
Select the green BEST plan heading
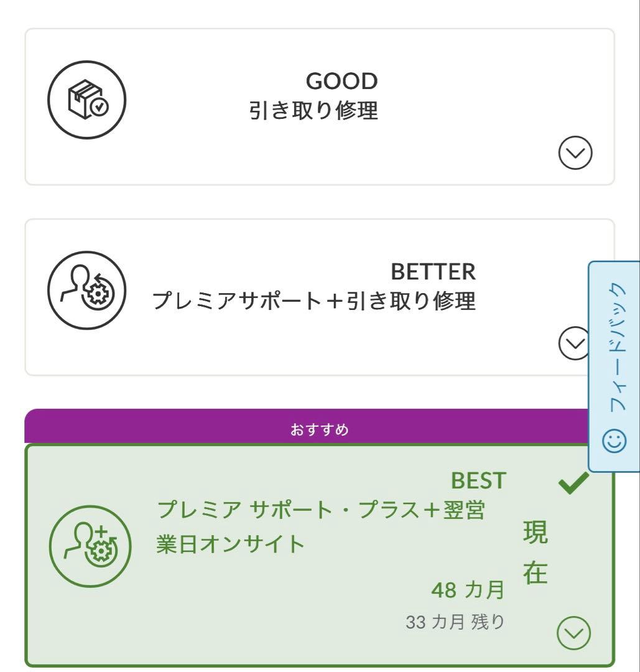(x=478, y=480)
